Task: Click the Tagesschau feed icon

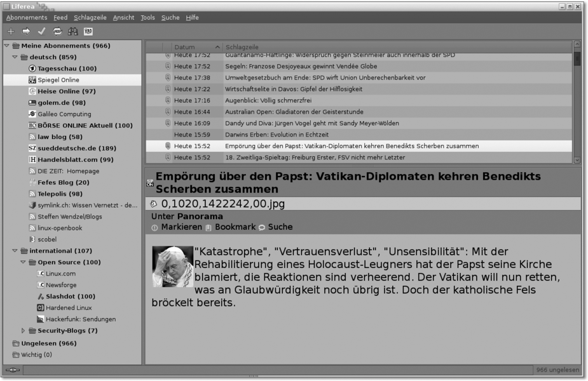Action: click(x=32, y=69)
